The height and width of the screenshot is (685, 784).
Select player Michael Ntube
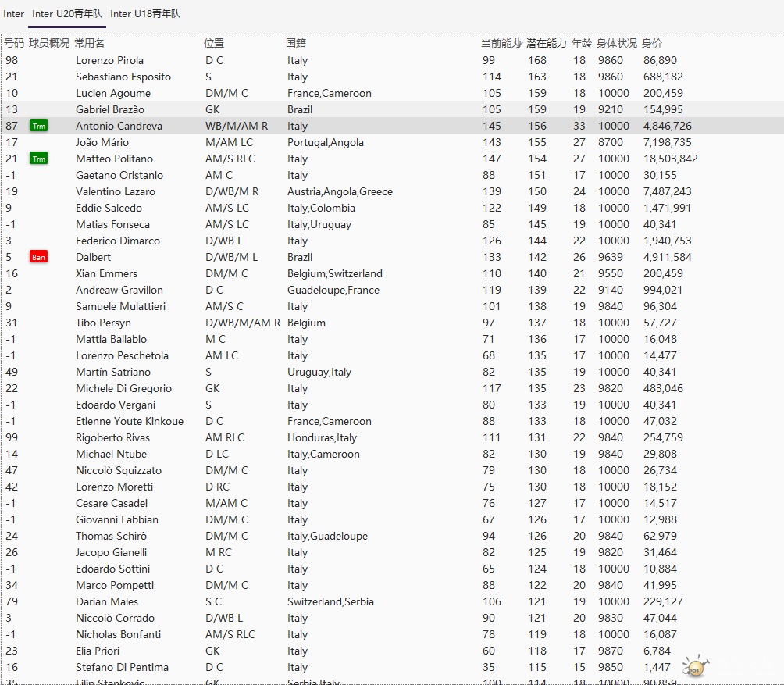click(111, 454)
